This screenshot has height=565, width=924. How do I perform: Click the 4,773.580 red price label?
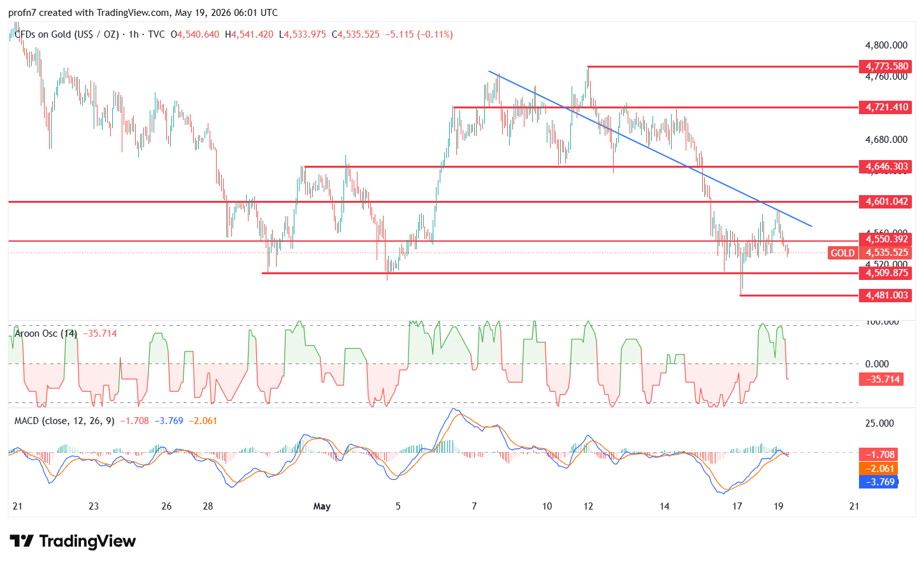coord(886,66)
